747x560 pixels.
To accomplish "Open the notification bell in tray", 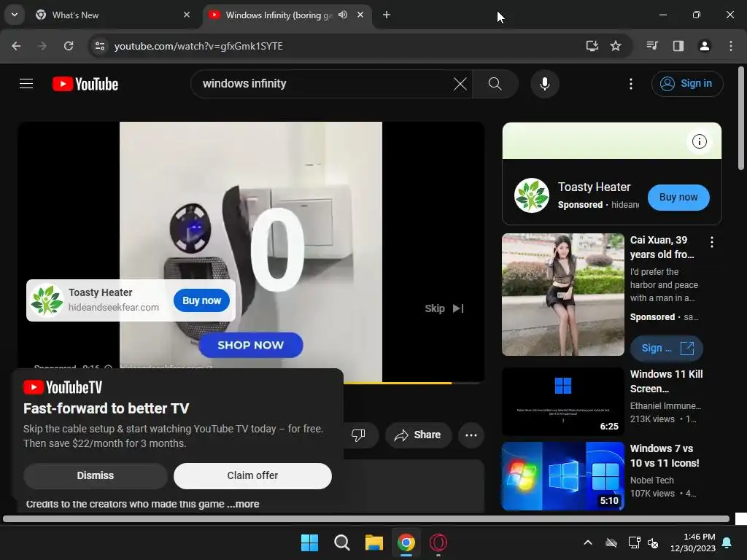I will pyautogui.click(x=727, y=542).
